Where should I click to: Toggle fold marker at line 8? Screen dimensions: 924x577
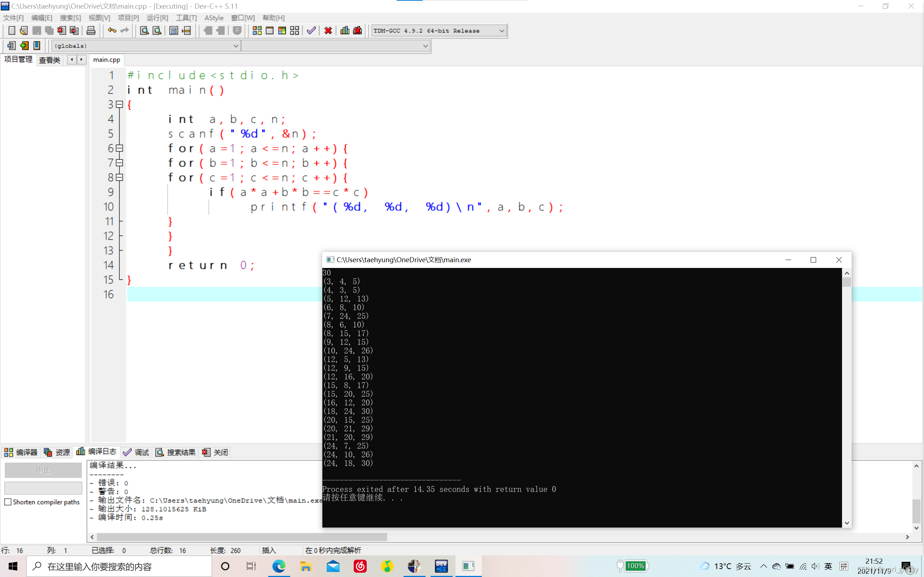119,177
